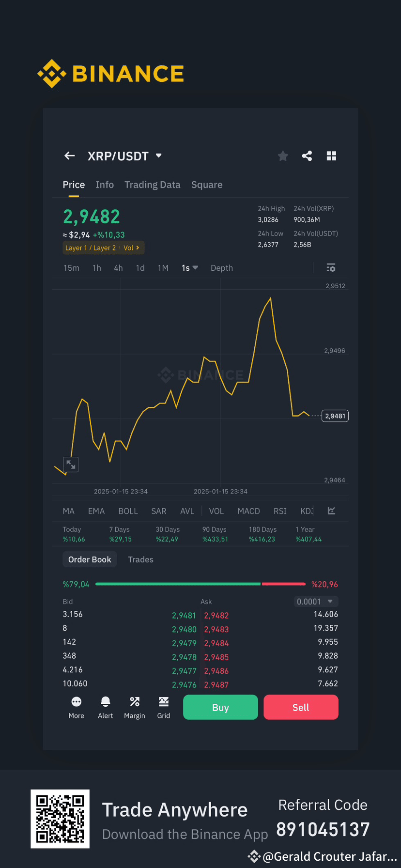Screen dimensions: 401x868
Task: Toggle the MA indicator
Action: tap(69, 511)
